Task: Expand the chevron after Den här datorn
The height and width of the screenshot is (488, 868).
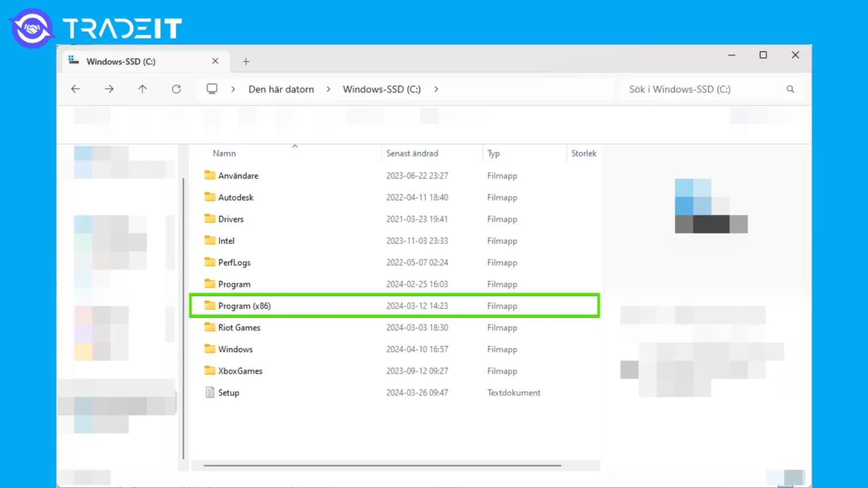Action: [x=328, y=89]
